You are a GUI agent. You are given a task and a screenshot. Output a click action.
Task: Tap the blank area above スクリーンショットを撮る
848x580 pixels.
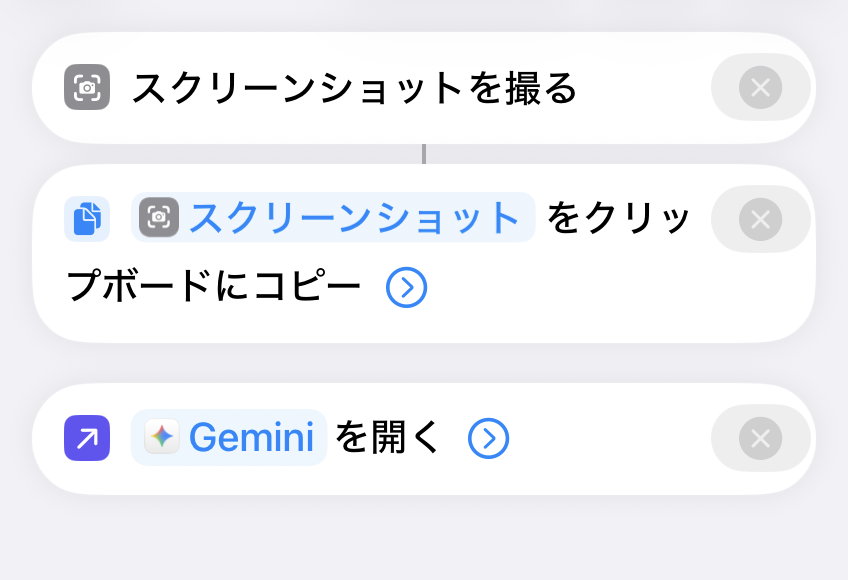click(x=424, y=15)
